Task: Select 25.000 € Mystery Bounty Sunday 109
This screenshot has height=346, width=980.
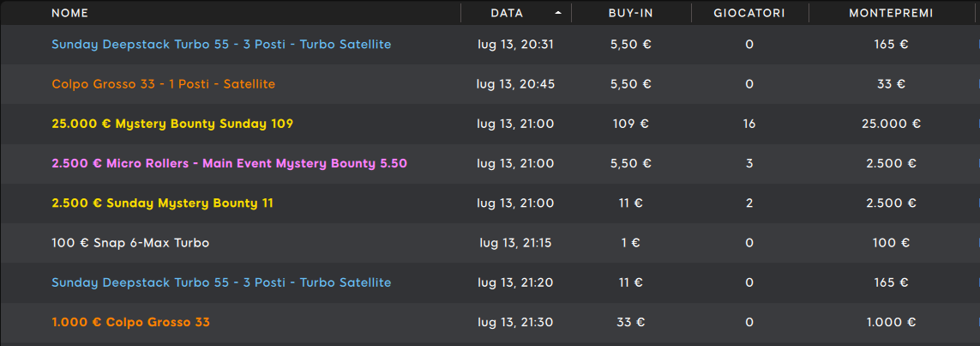Action: [171, 124]
